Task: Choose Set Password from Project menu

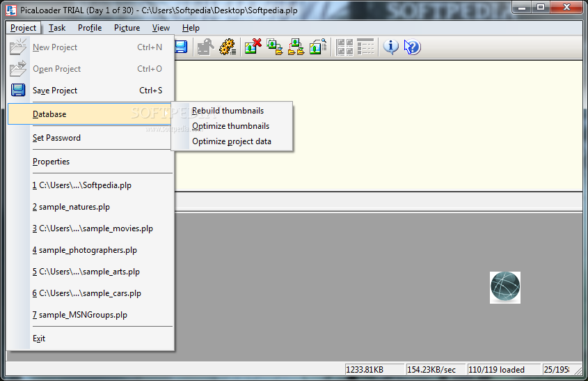Action: pos(90,138)
